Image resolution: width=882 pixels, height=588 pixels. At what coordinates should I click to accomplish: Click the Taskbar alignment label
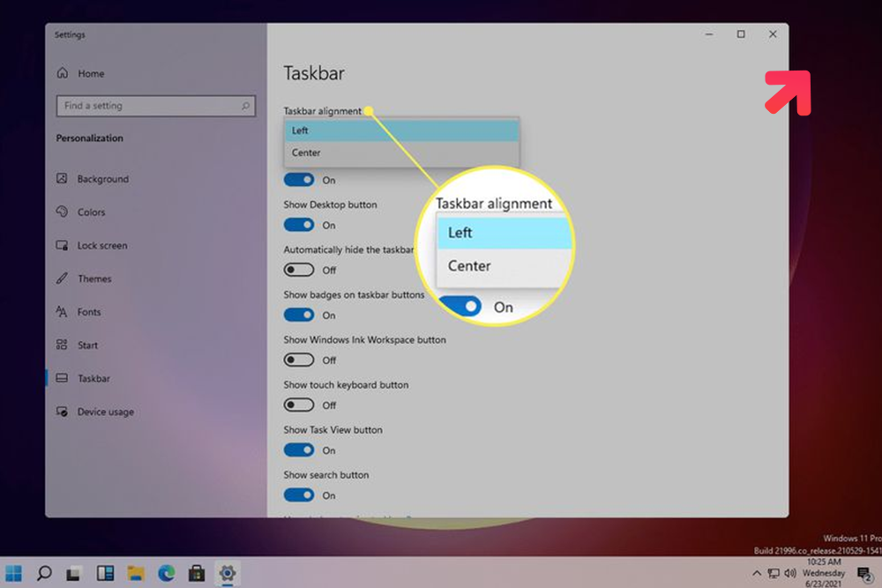pyautogui.click(x=322, y=111)
